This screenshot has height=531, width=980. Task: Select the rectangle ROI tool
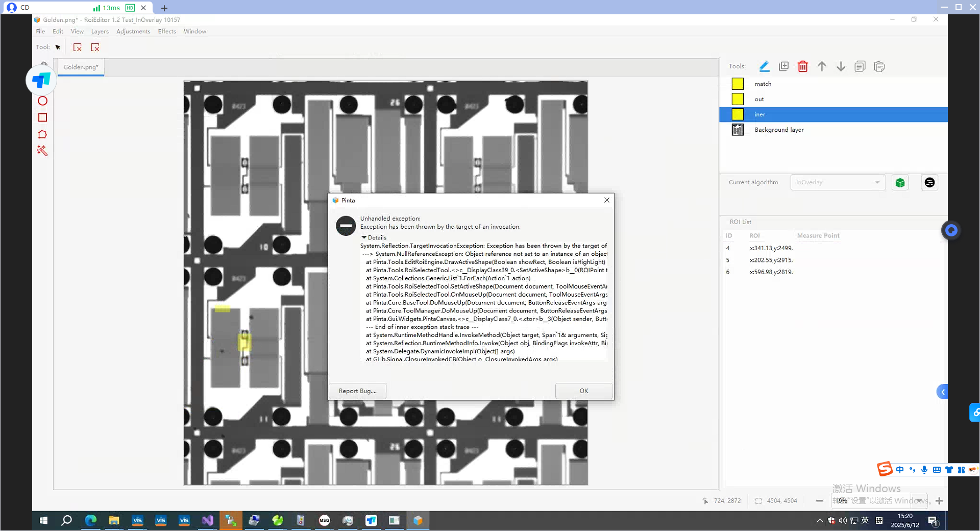(x=43, y=117)
